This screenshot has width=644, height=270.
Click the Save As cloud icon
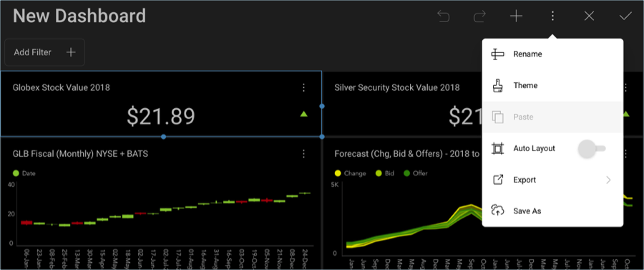pyautogui.click(x=497, y=211)
